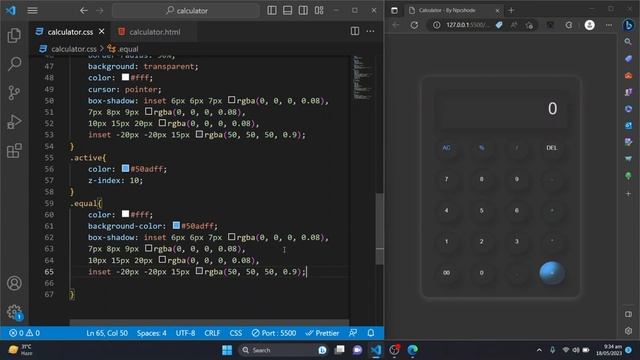Open notifications bell in status bar

[x=371, y=333]
